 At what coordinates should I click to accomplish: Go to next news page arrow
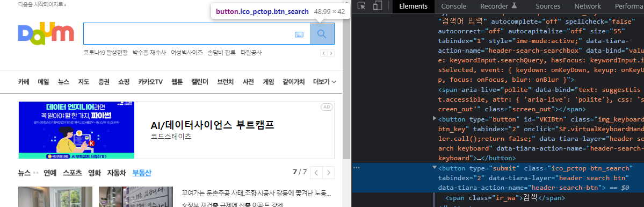329,172
